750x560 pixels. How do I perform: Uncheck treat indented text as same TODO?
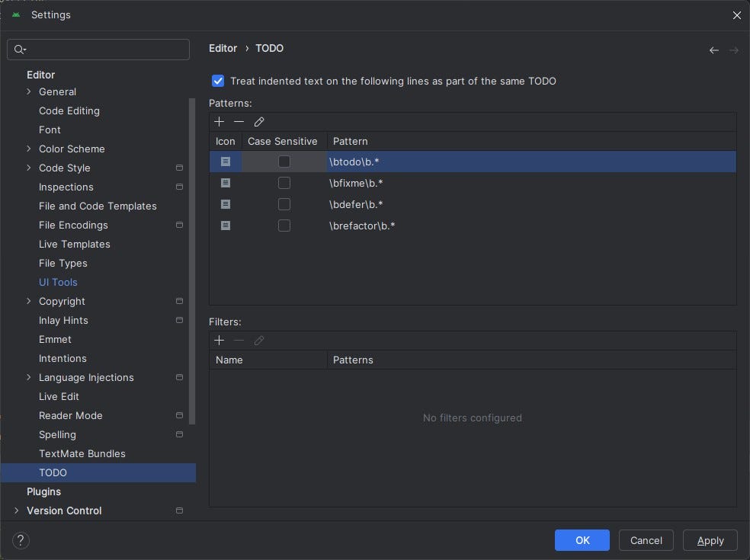pos(218,81)
